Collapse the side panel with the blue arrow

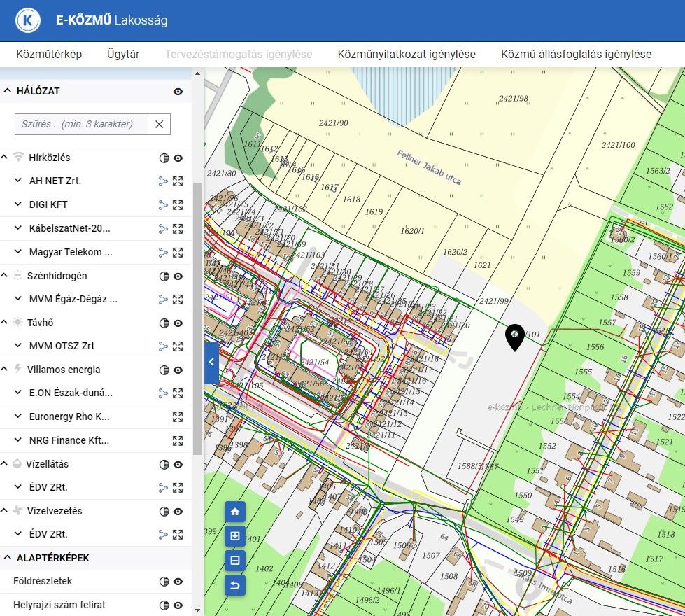pyautogui.click(x=211, y=362)
